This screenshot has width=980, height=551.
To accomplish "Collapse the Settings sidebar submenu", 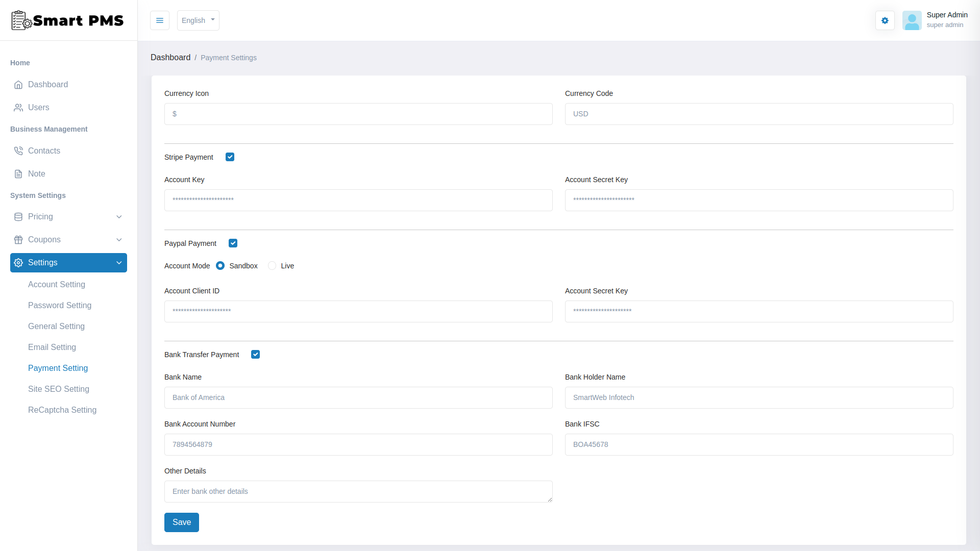I will 68,262.
